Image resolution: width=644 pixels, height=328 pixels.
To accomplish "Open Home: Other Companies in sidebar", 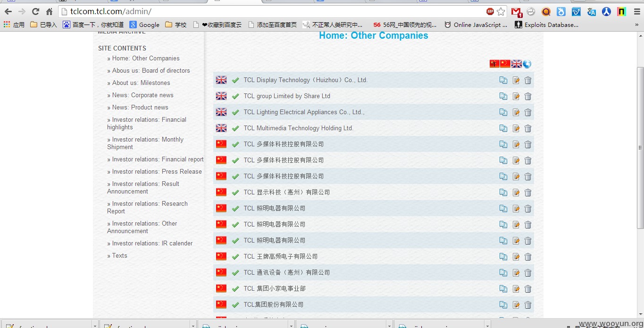I will click(146, 59).
